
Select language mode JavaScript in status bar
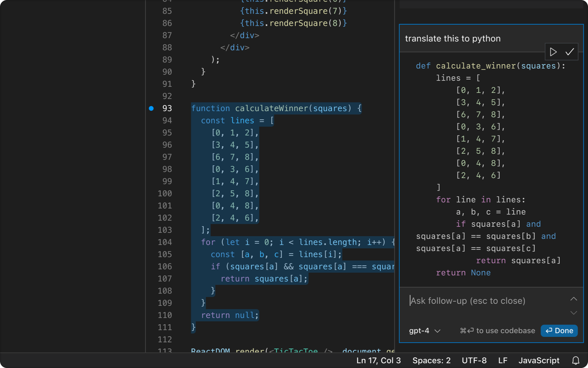pos(539,360)
